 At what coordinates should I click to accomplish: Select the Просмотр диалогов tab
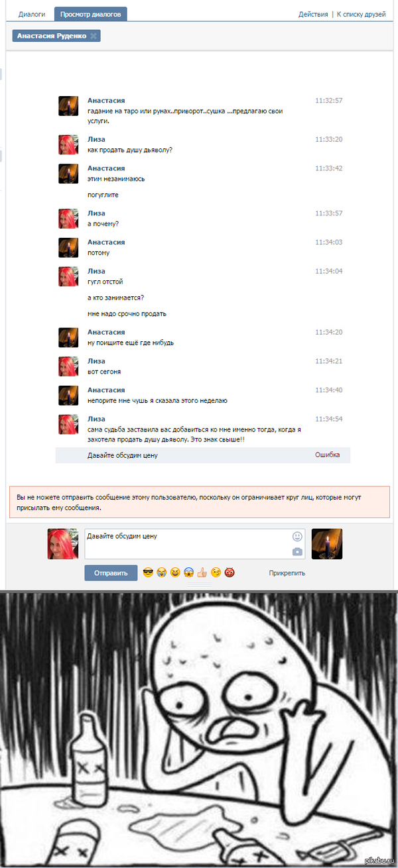pos(91,14)
